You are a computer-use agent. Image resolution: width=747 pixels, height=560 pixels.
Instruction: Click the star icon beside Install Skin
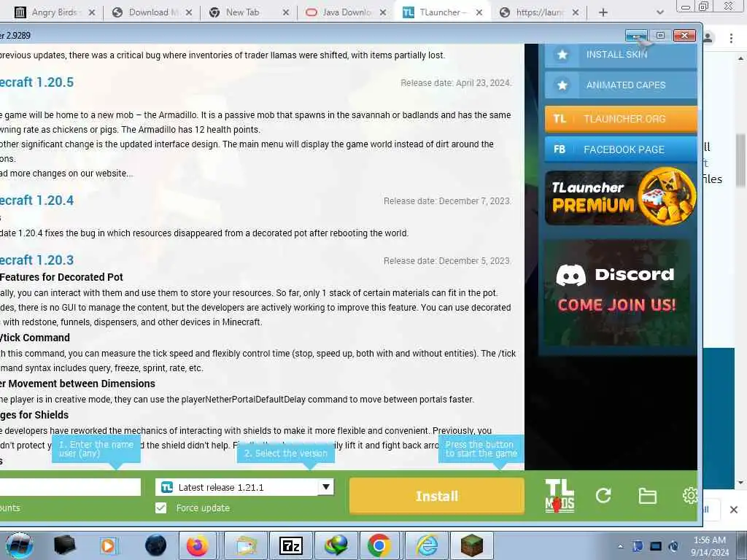tap(562, 55)
